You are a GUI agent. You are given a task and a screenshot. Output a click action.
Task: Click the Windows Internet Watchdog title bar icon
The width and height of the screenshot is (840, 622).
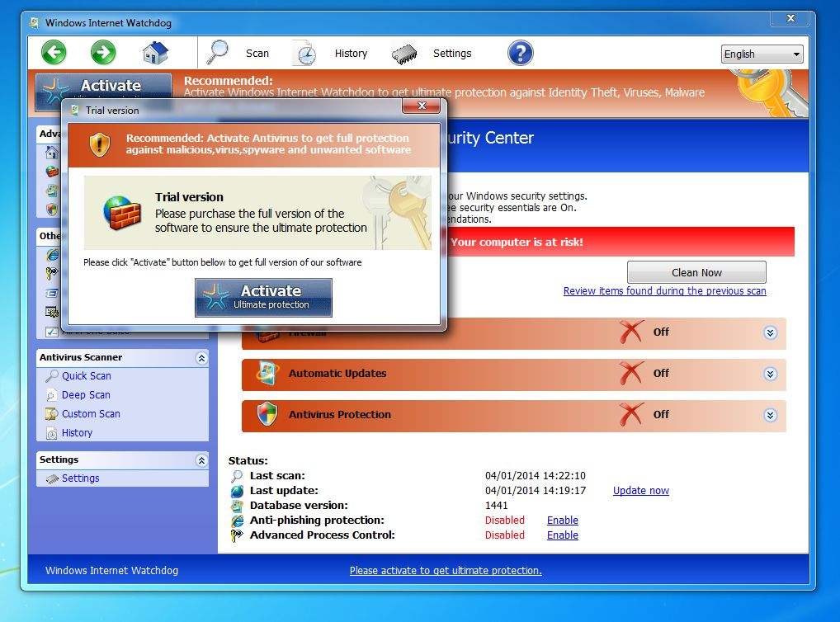pos(35,23)
